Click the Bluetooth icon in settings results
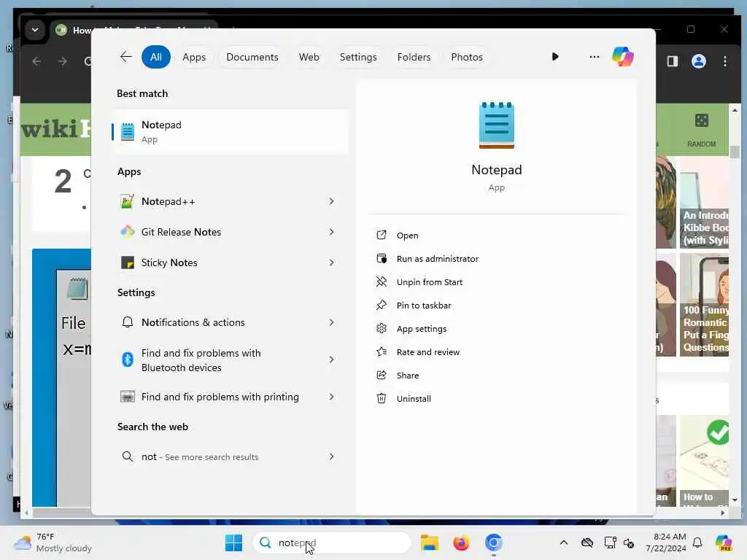This screenshot has height=560, width=747. pyautogui.click(x=127, y=359)
